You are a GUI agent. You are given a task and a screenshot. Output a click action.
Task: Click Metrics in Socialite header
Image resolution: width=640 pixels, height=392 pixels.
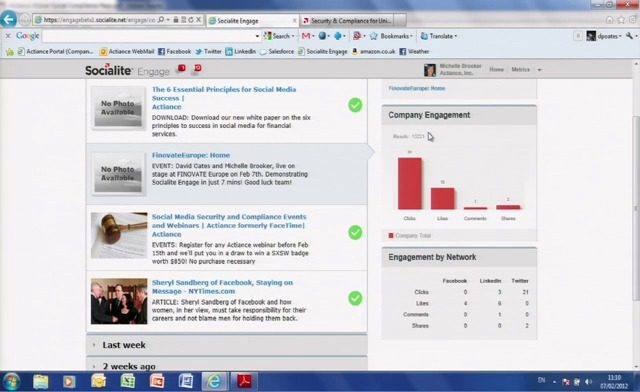(x=520, y=69)
